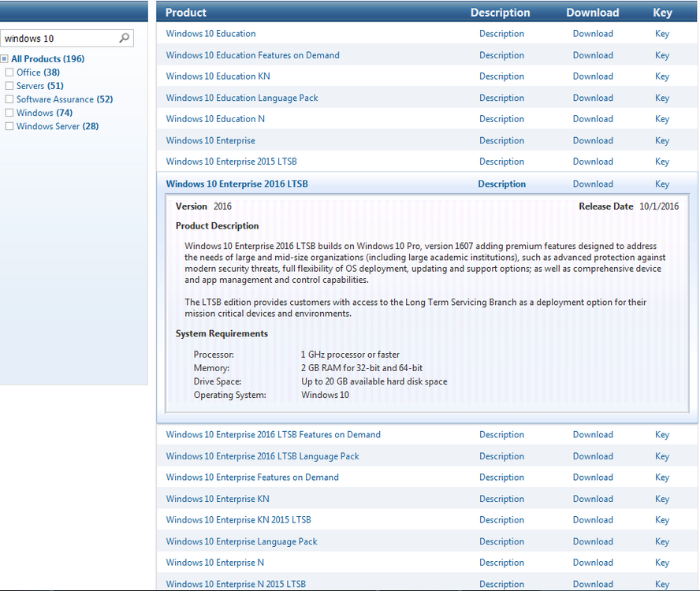Viewport: 700px width, 591px height.
Task: Click the Product column header
Action: 186,13
